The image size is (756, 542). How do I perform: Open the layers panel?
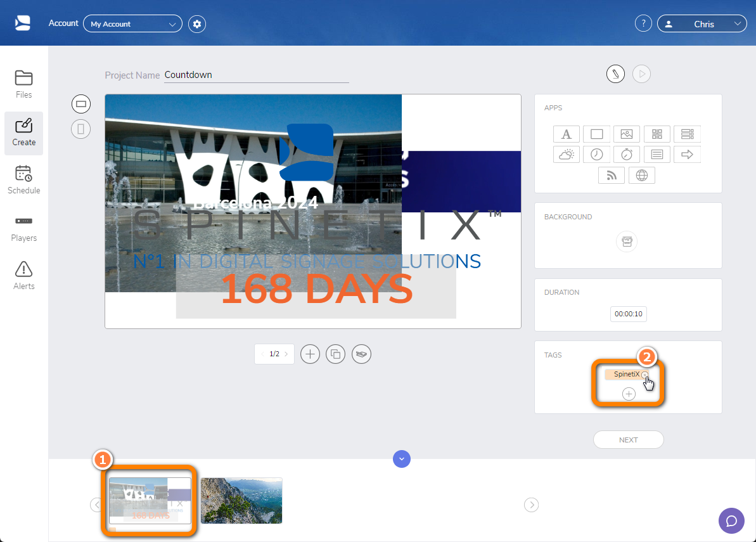(x=361, y=354)
